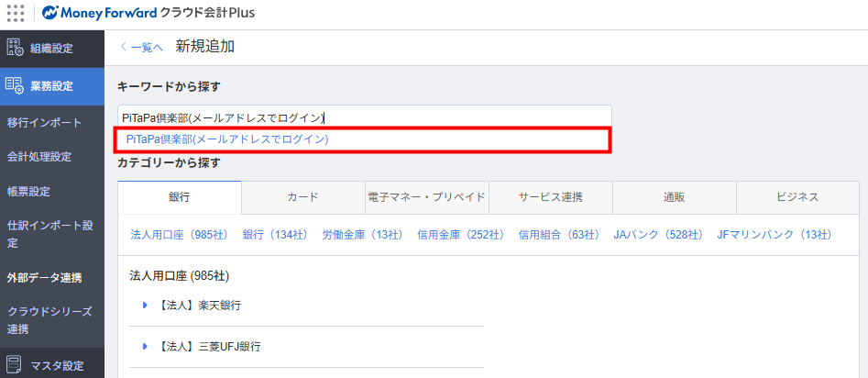
Task: Click the Money Forward logo
Action: 148,12
